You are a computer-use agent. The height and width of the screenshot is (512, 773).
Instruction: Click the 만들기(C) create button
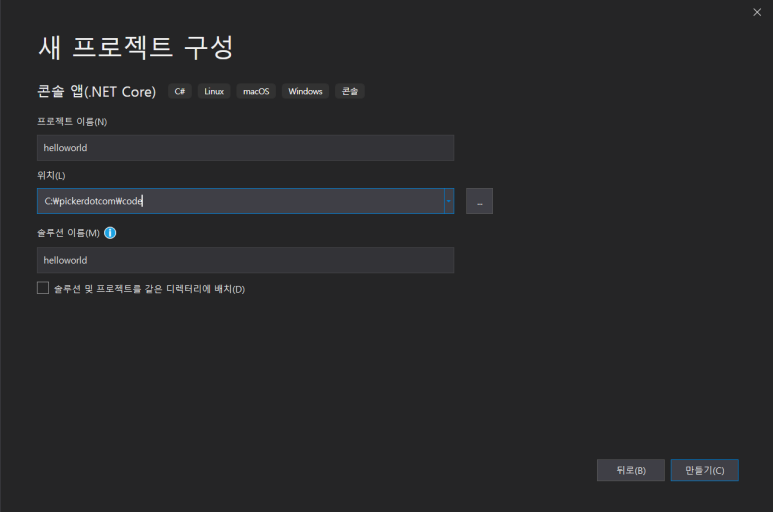coord(704,470)
